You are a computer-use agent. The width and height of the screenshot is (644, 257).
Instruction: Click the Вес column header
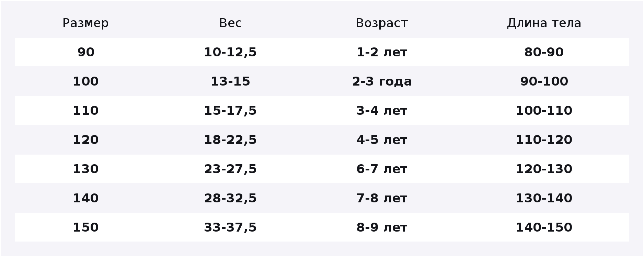pos(230,23)
